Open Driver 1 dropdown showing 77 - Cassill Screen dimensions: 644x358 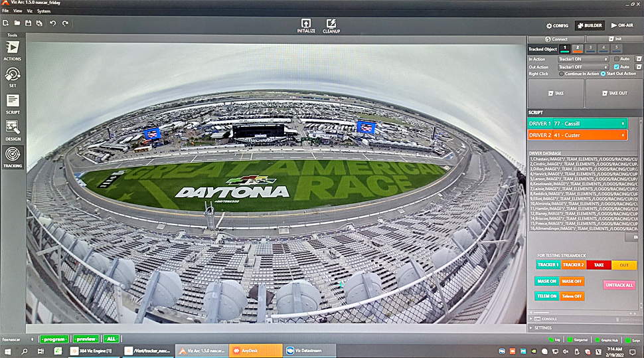pyautogui.click(x=590, y=124)
